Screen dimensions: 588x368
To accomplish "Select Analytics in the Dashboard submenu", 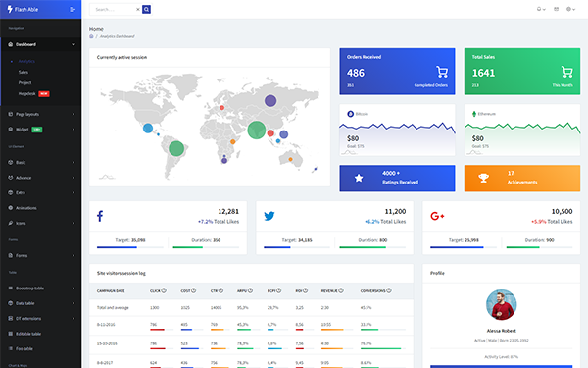I will pos(26,61).
